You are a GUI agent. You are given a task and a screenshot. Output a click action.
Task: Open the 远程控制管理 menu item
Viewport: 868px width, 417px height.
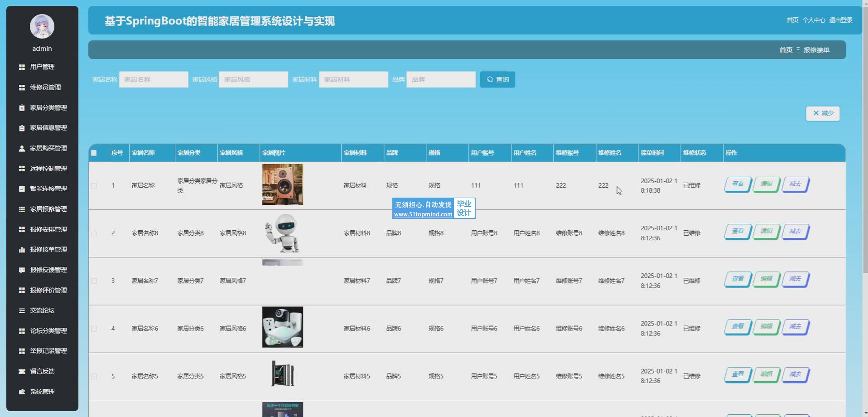[x=48, y=169]
